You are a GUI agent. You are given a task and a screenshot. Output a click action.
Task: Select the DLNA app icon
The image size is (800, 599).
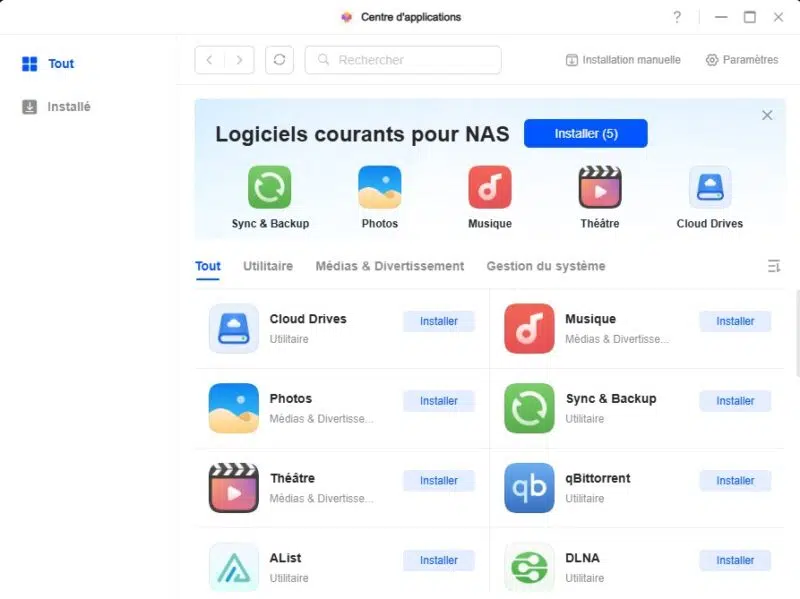(529, 567)
